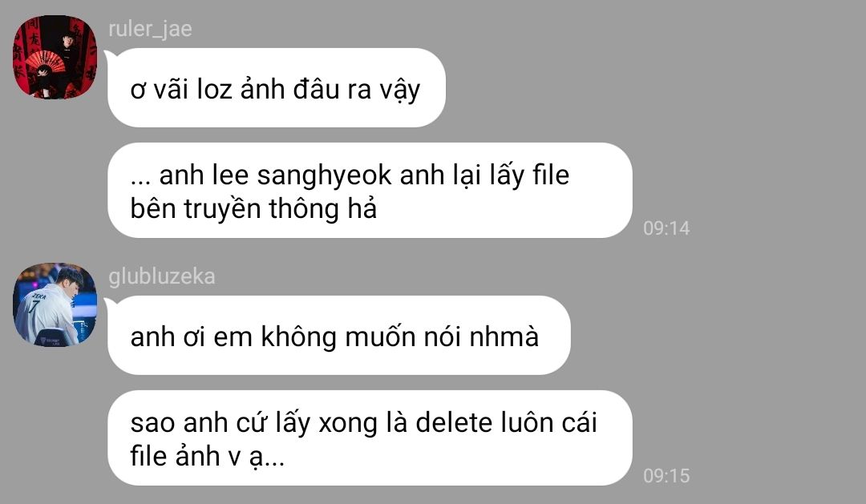
Task: Select the 'anh lee sanghyeok' message bubble
Action: tap(370, 191)
